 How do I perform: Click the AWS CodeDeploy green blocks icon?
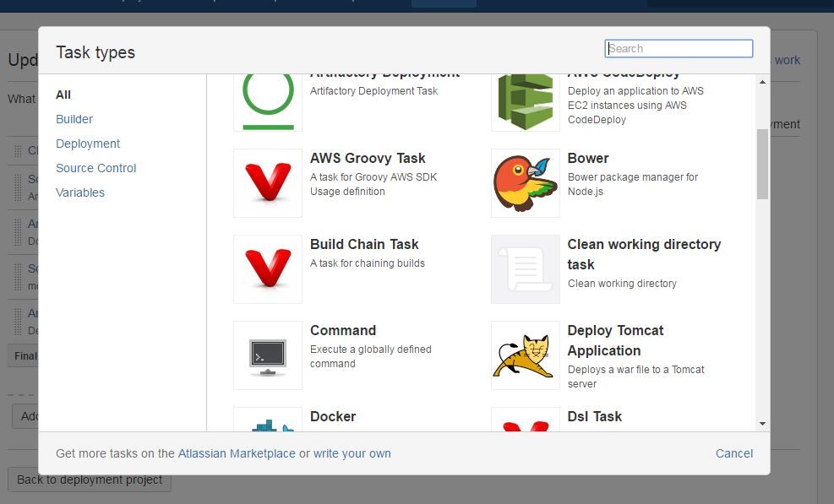526,102
